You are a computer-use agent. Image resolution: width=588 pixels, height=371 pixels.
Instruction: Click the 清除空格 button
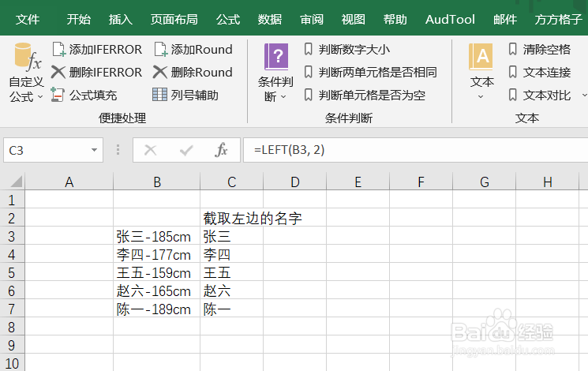tap(540, 50)
